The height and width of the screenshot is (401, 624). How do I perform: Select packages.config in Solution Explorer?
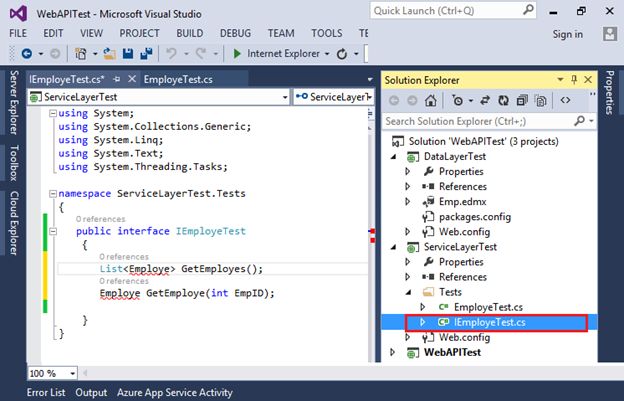[x=475, y=217]
